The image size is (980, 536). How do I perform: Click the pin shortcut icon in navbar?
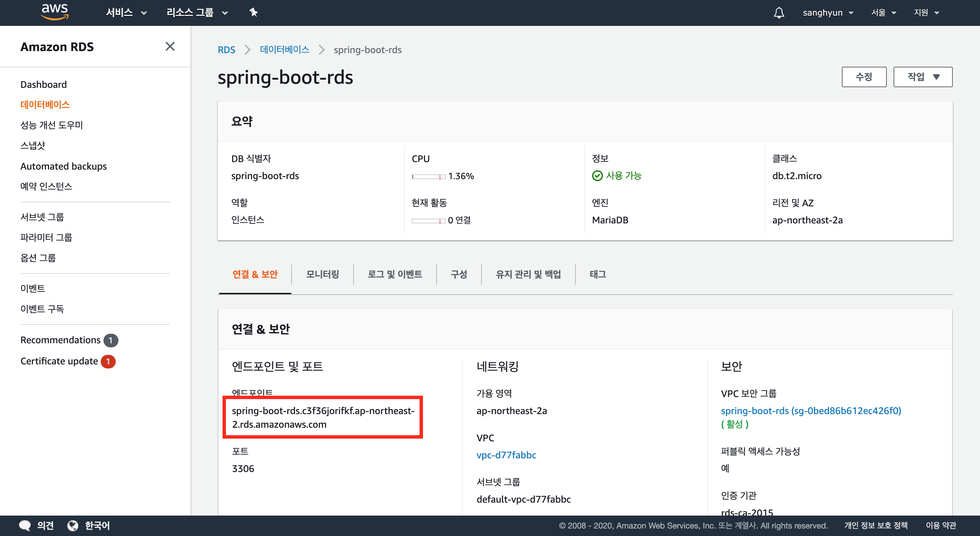(x=254, y=13)
